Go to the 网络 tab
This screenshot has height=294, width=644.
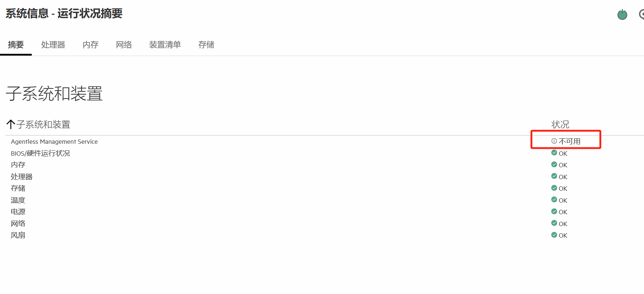124,45
